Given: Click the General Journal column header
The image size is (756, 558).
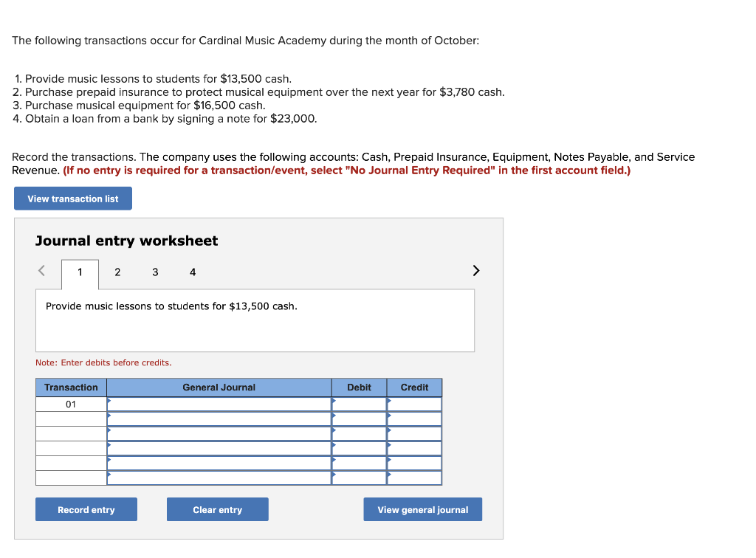Looking at the screenshot, I should point(219,387).
